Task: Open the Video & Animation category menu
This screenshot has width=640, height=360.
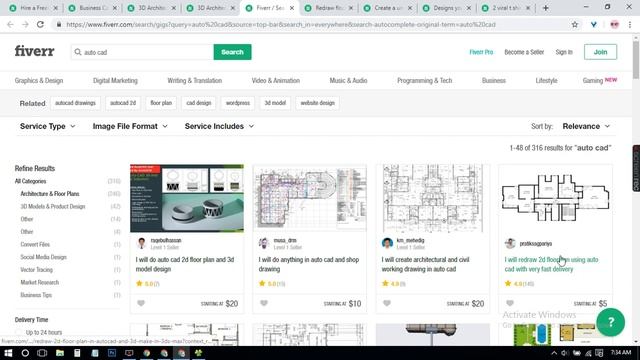Action: coord(276,80)
